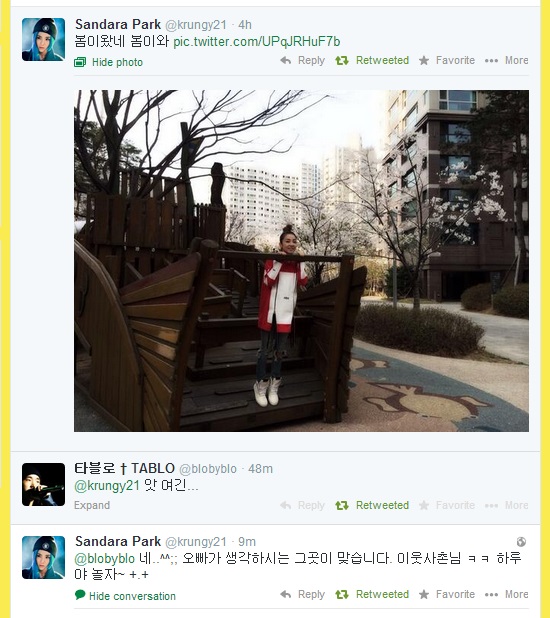
Task: Open the playground photo in the tweet
Action: tap(302, 261)
